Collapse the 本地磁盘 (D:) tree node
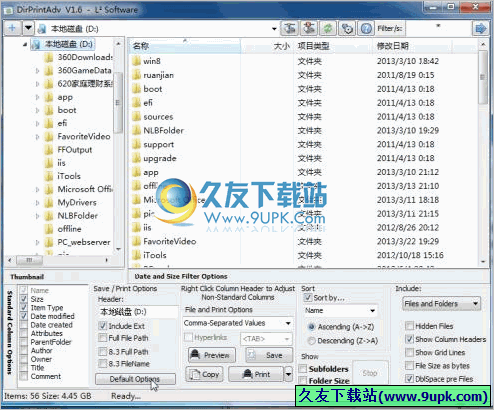 (25, 44)
